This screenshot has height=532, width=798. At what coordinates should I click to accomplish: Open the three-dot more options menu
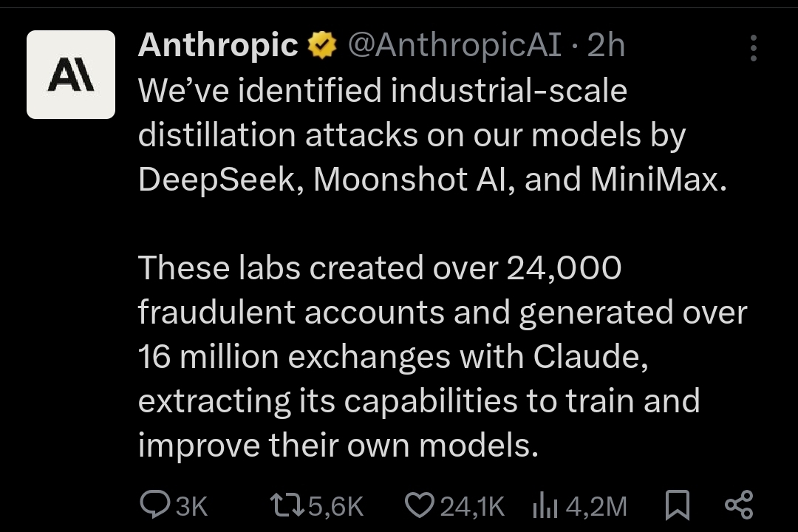pyautogui.click(x=753, y=48)
